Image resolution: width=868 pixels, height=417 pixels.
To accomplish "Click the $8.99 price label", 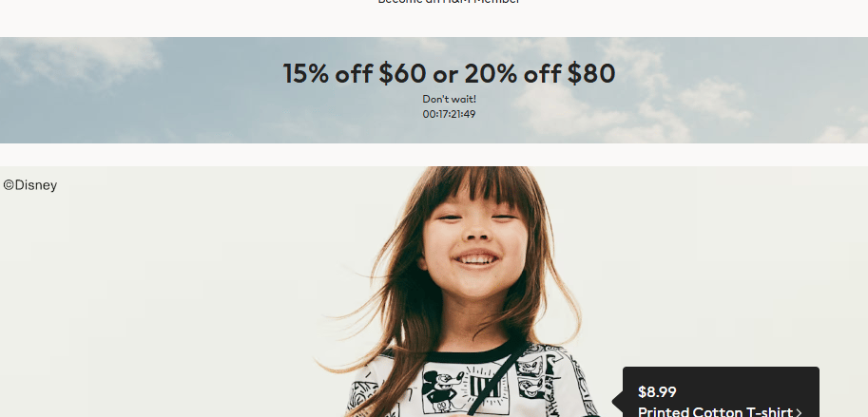I will click(x=657, y=392).
